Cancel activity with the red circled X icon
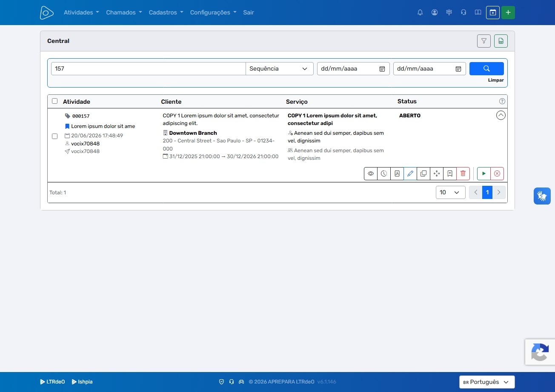555x392 pixels. pyautogui.click(x=497, y=173)
